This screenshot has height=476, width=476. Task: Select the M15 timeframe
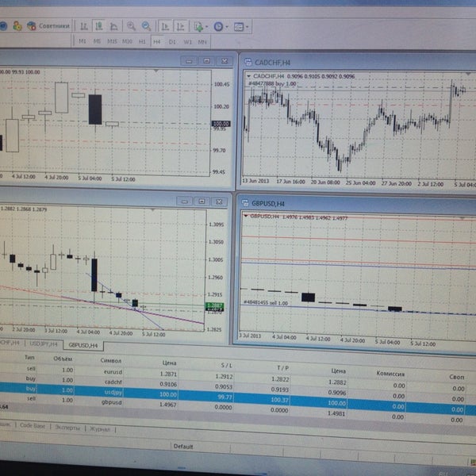tap(112, 41)
